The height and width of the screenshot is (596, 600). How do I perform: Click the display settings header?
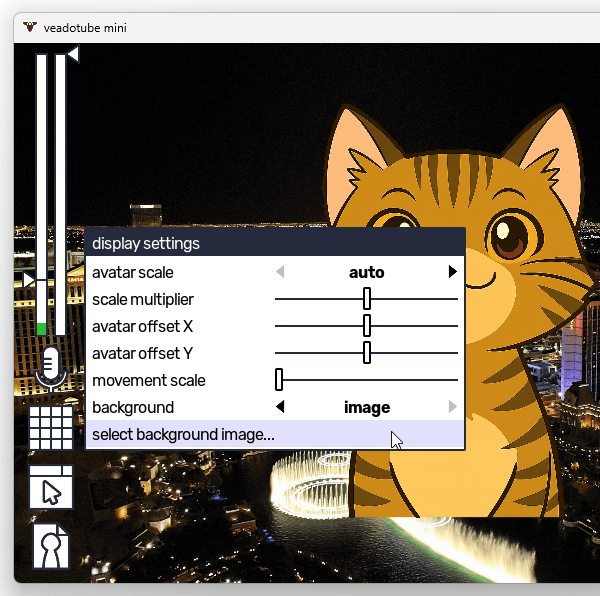click(x=275, y=243)
